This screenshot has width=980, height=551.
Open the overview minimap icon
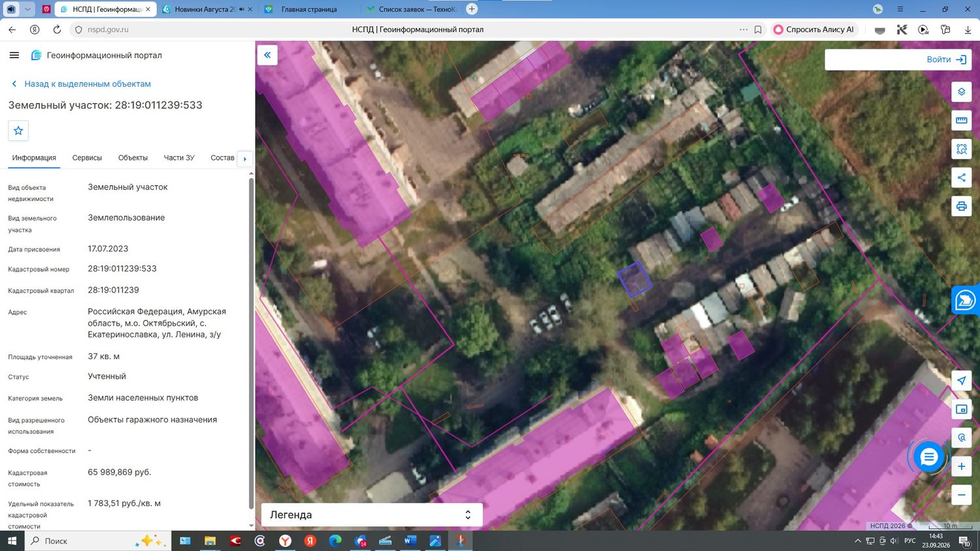962,409
